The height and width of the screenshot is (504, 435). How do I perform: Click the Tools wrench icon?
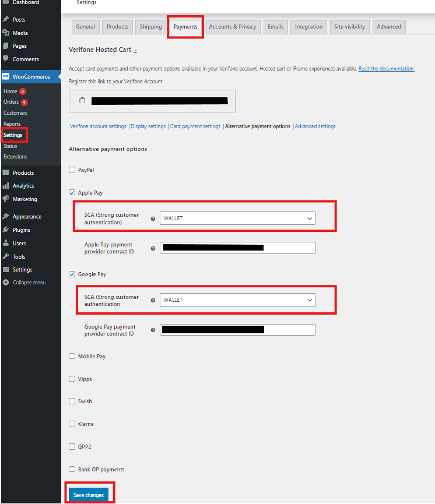6,256
